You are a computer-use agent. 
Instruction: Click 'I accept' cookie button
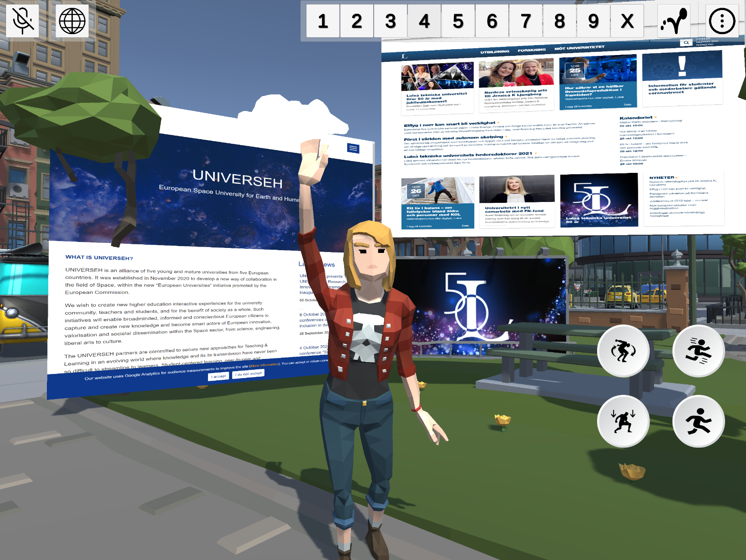click(x=218, y=376)
